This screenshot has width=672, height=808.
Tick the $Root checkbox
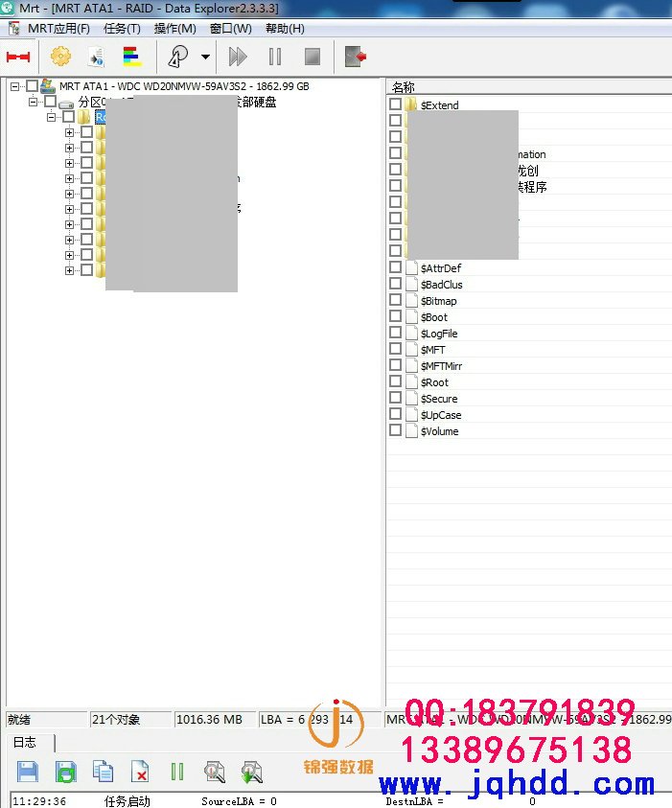(x=395, y=381)
